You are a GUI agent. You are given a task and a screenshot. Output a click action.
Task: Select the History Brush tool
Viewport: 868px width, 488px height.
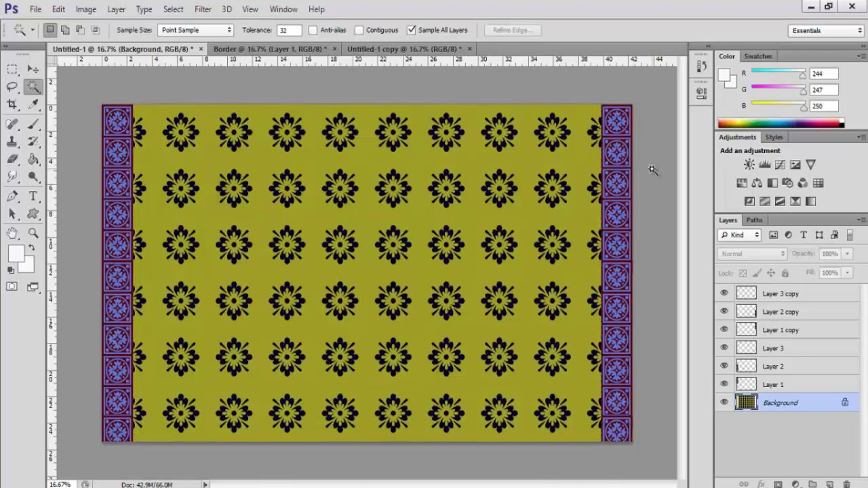click(x=33, y=142)
